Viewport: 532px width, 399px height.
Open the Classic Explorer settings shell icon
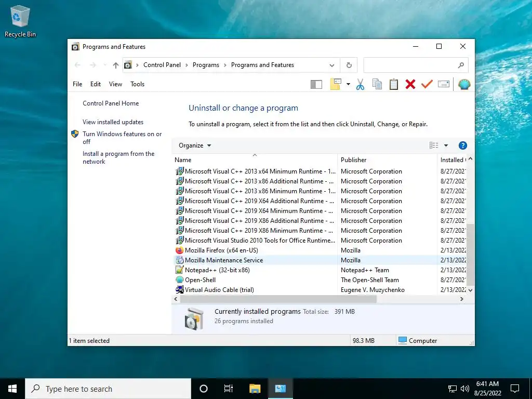(464, 84)
